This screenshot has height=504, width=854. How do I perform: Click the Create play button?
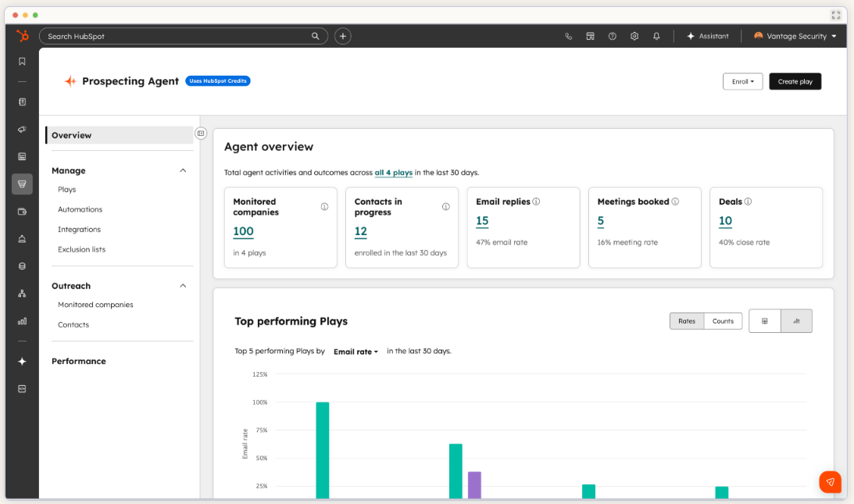(x=795, y=81)
